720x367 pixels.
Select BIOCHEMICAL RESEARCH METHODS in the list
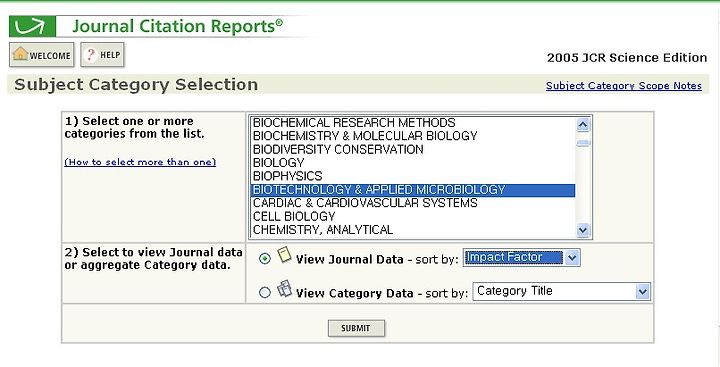[412, 123]
